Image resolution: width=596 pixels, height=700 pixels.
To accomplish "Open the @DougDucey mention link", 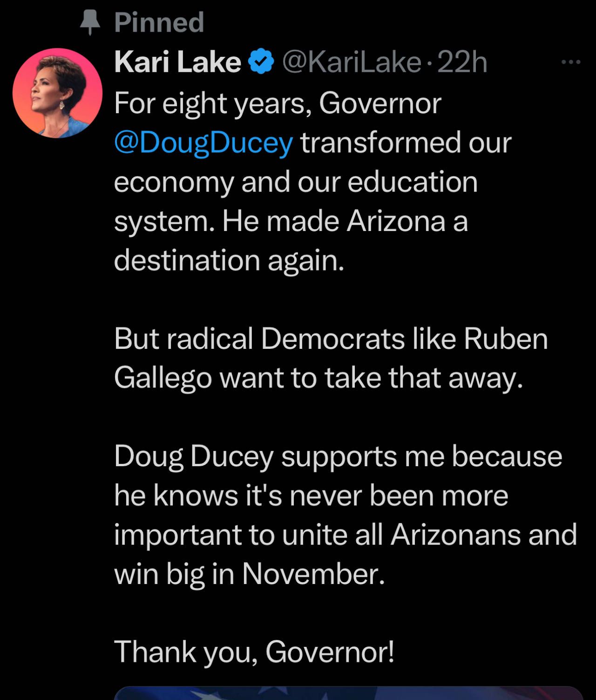I will tap(203, 143).
